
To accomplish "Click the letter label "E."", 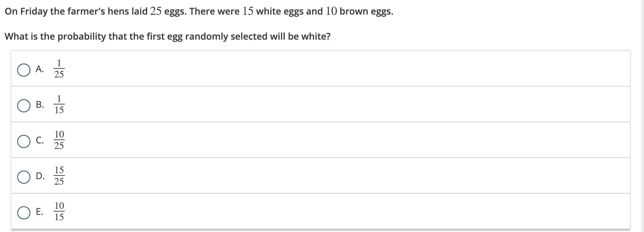I will [39, 212].
